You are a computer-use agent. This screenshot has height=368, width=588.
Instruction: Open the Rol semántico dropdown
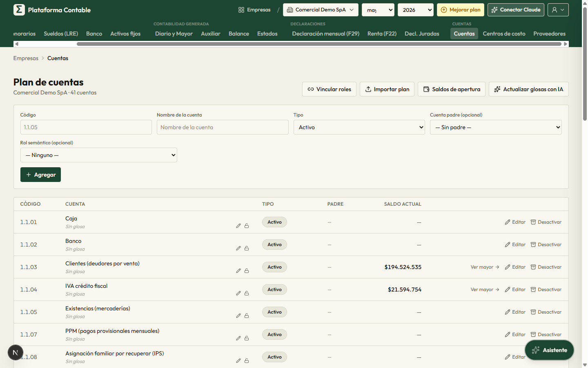click(99, 155)
